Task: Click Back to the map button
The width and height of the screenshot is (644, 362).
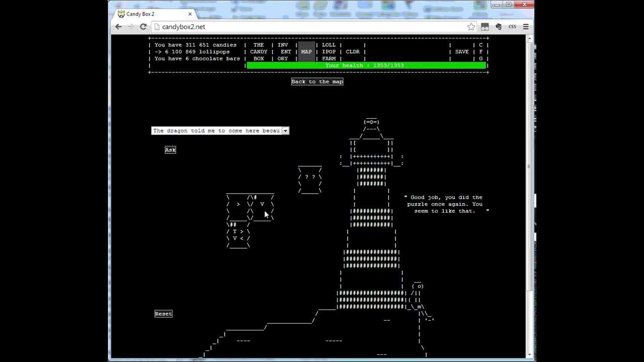Action: pos(317,81)
